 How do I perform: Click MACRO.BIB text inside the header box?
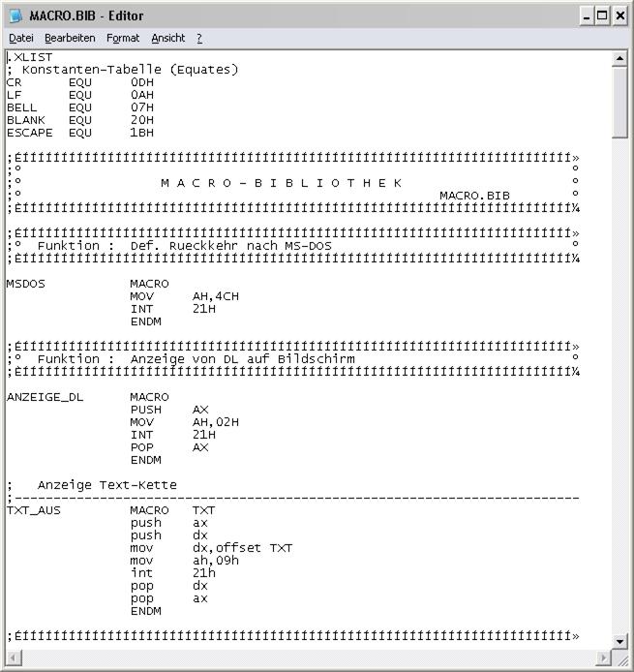pyautogui.click(x=474, y=196)
